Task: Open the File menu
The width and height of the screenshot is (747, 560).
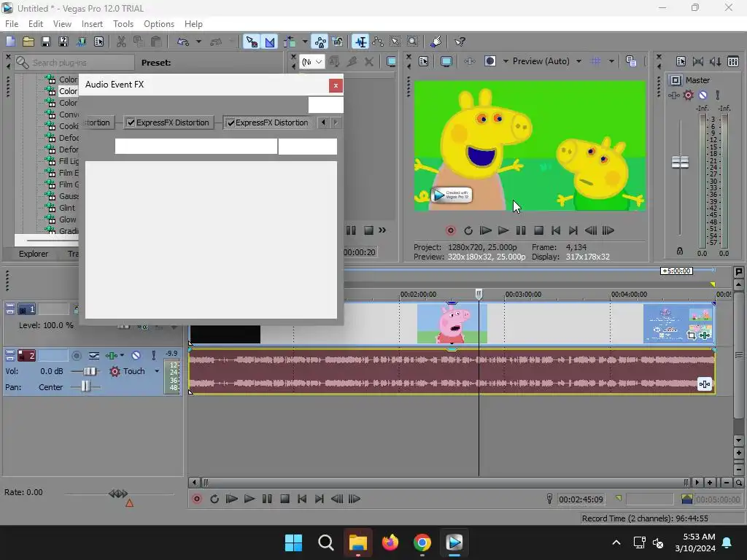Action: pyautogui.click(x=12, y=24)
